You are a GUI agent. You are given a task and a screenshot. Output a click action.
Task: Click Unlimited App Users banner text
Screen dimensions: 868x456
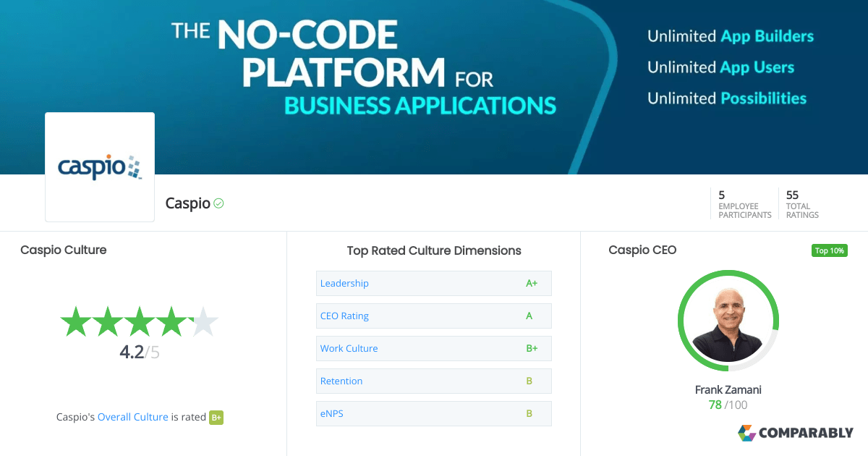[721, 67]
